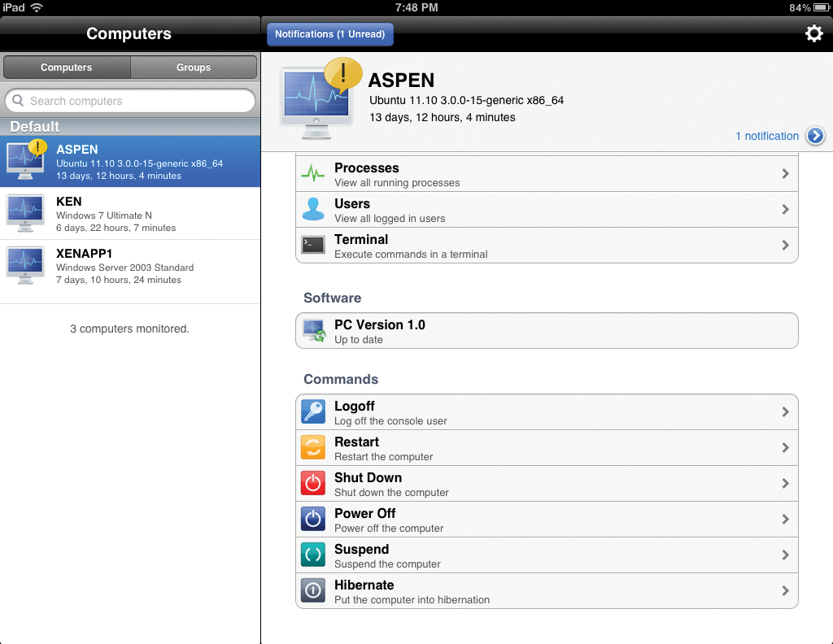Screen dimensions: 833x644
Task: Switch to the Groups tab
Action: [x=194, y=67]
